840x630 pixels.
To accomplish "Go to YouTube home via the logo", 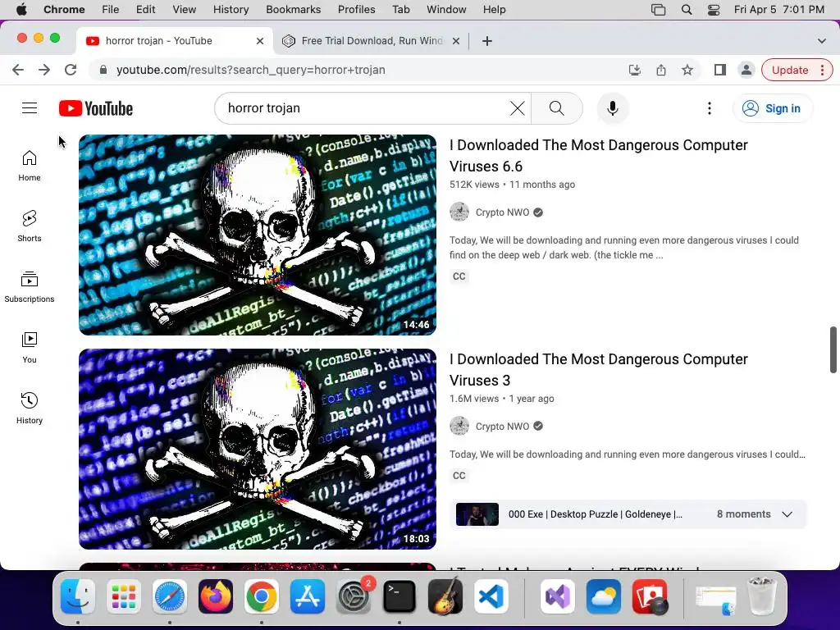I will [x=96, y=108].
